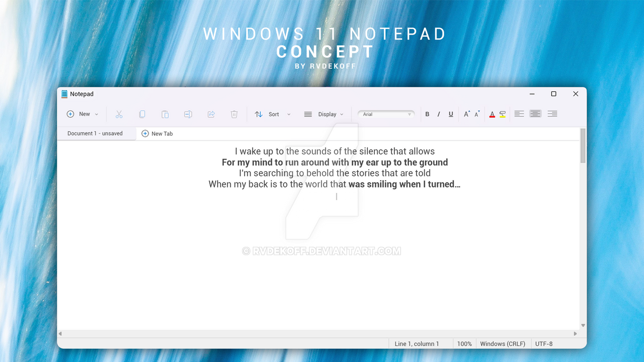Increase font size with larger A icon
Image resolution: width=644 pixels, height=362 pixels.
pos(467,114)
